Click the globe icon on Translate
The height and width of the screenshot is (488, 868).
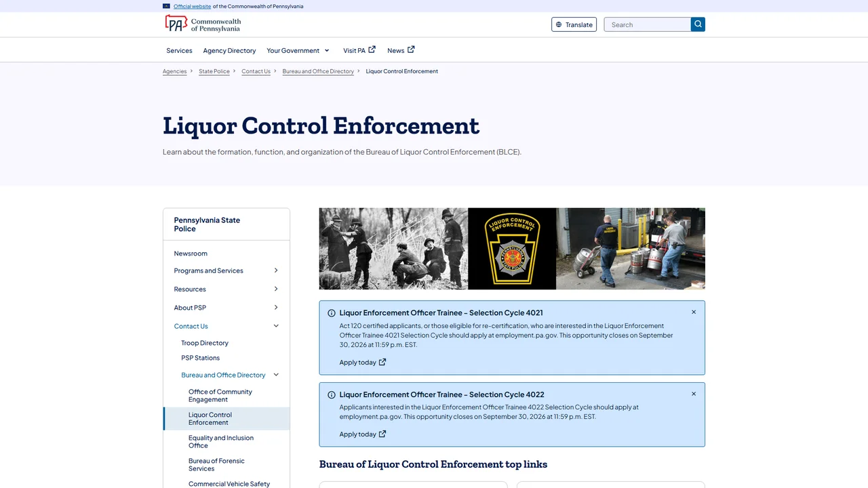(x=559, y=24)
